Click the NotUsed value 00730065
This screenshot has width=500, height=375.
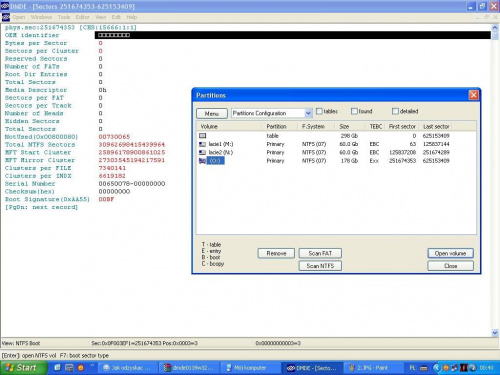[x=114, y=137]
